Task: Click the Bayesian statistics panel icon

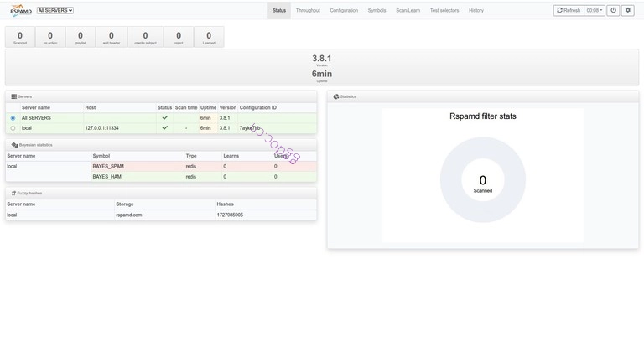Action: pos(15,145)
